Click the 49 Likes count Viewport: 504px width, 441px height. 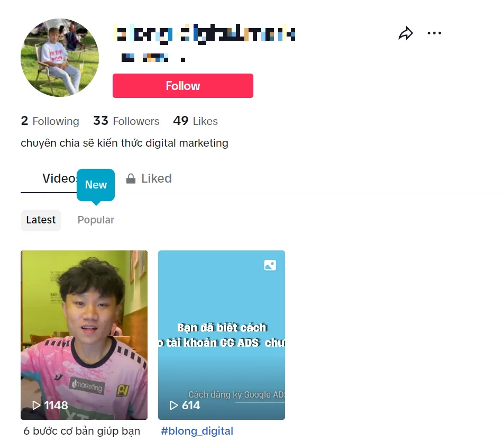tap(196, 121)
